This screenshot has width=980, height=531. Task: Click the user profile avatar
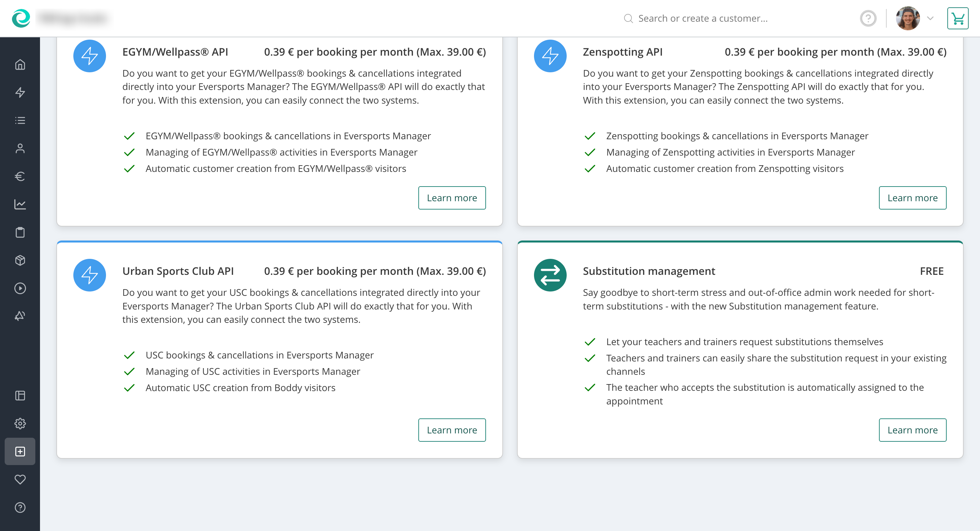(x=908, y=18)
